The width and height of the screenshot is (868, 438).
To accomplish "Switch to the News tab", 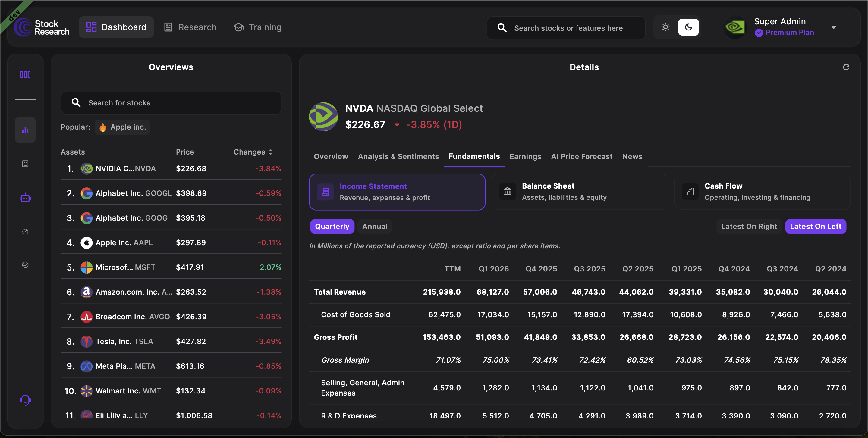I will coord(632,157).
